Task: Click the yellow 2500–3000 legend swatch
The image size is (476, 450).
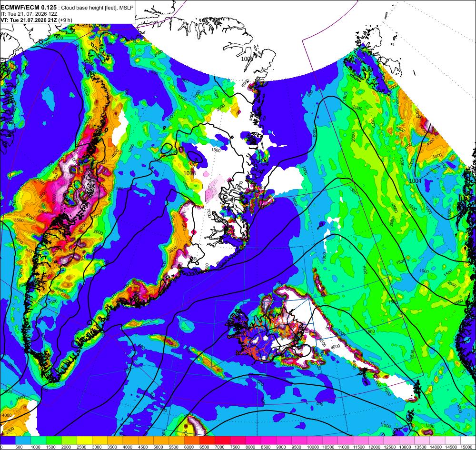Action: 84,440
